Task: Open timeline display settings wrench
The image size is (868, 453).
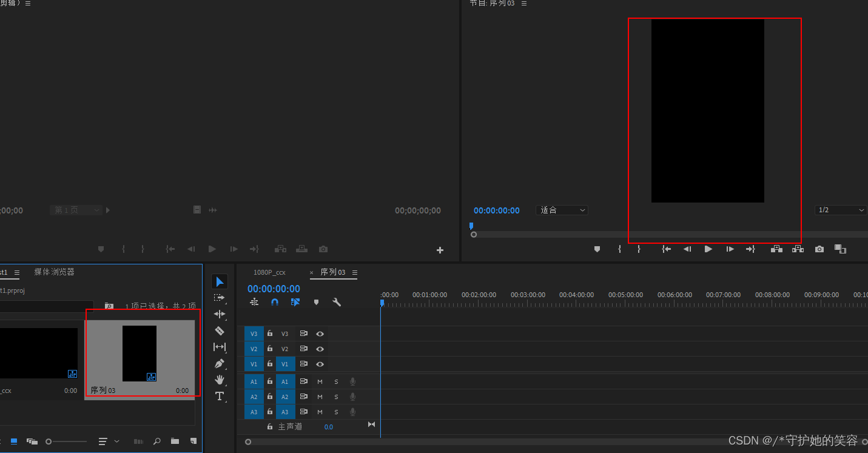Action: 337,302
